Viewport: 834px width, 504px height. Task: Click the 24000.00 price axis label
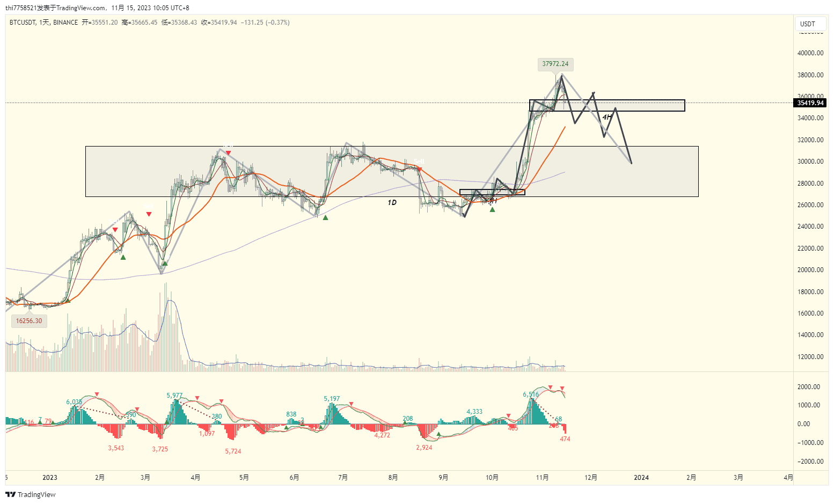coord(810,227)
